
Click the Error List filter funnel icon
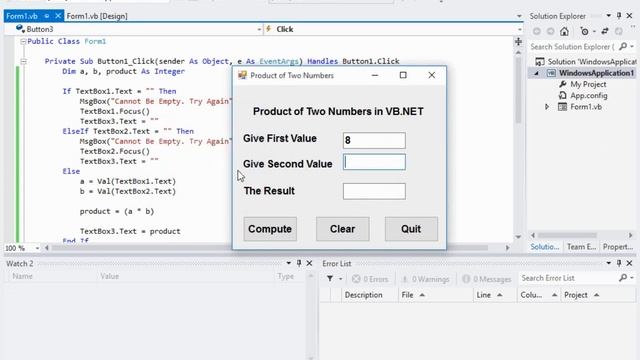[330, 278]
